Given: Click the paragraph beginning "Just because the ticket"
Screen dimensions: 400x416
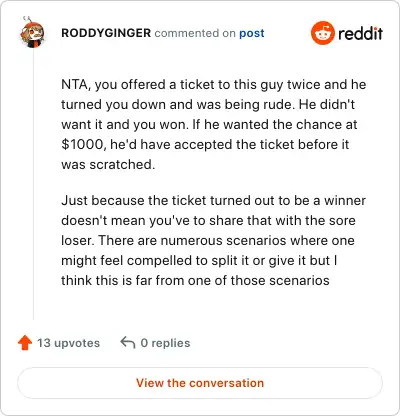Looking at the screenshot, I should [214, 240].
